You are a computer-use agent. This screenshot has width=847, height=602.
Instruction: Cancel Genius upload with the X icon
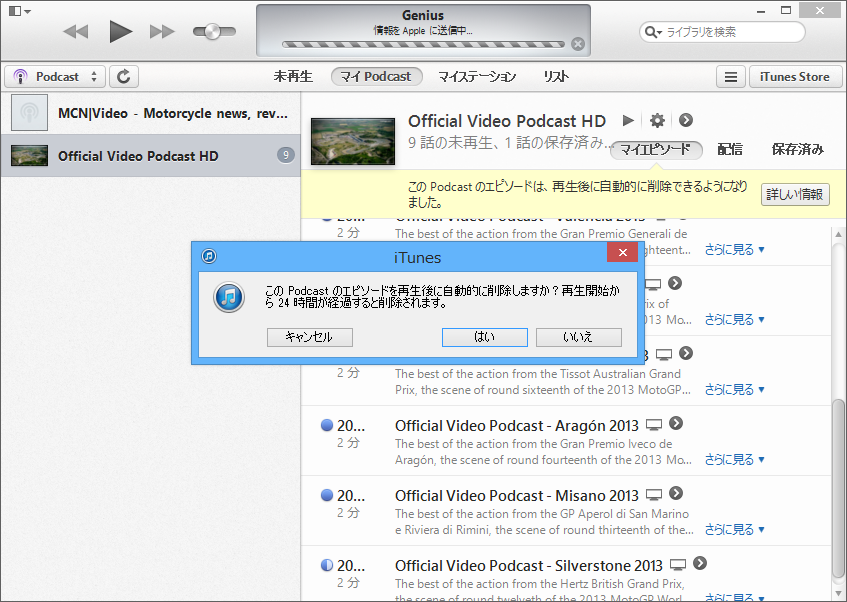[578, 43]
